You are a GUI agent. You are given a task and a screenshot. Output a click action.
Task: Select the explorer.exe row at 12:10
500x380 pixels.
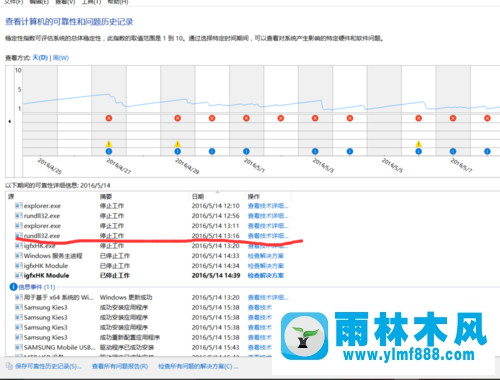(152, 206)
